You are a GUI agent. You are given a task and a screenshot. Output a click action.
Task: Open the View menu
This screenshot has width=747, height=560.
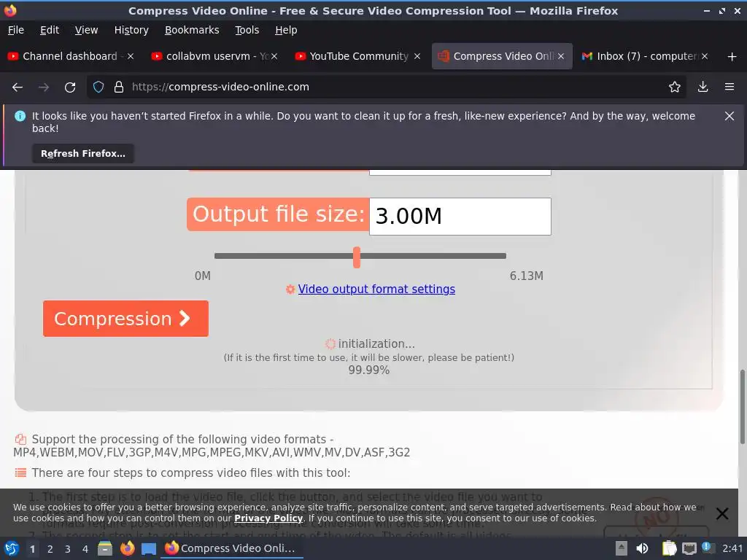click(x=86, y=30)
